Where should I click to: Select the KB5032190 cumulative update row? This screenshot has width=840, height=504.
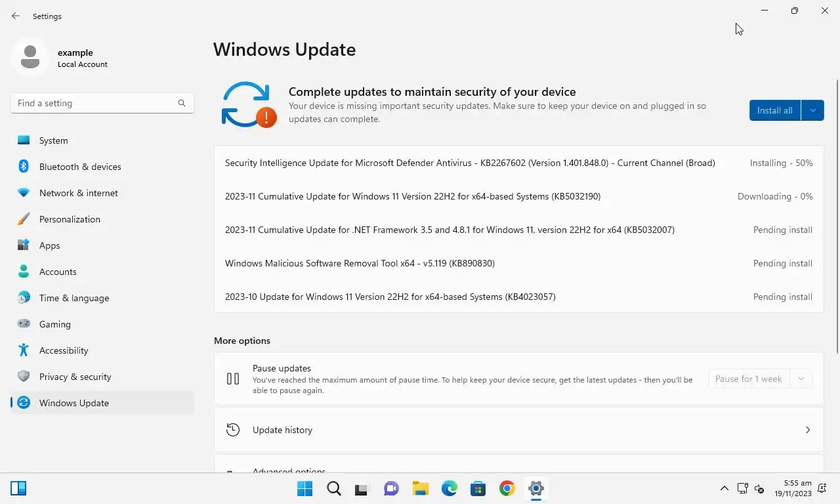click(518, 196)
